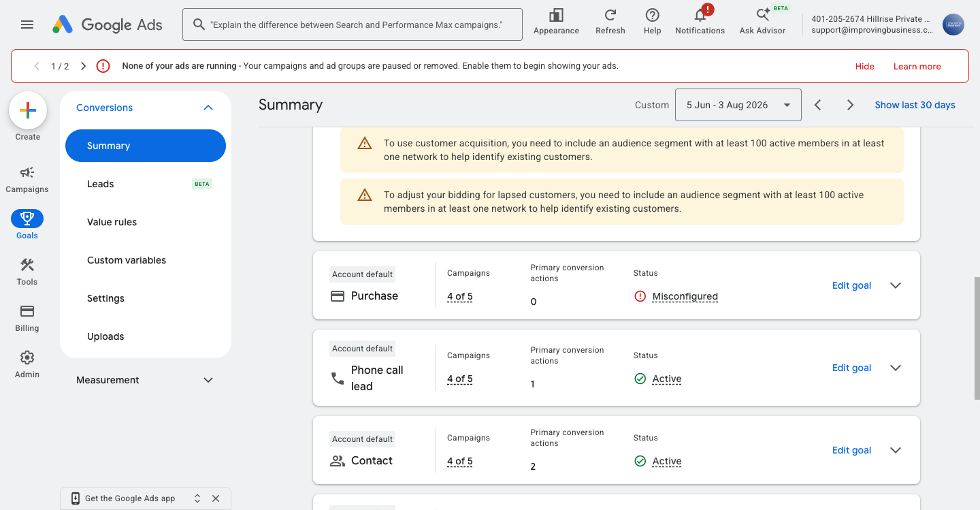Toggle size of Google Ads app prompt
Viewport: 980px width, 510px height.
coord(197,498)
